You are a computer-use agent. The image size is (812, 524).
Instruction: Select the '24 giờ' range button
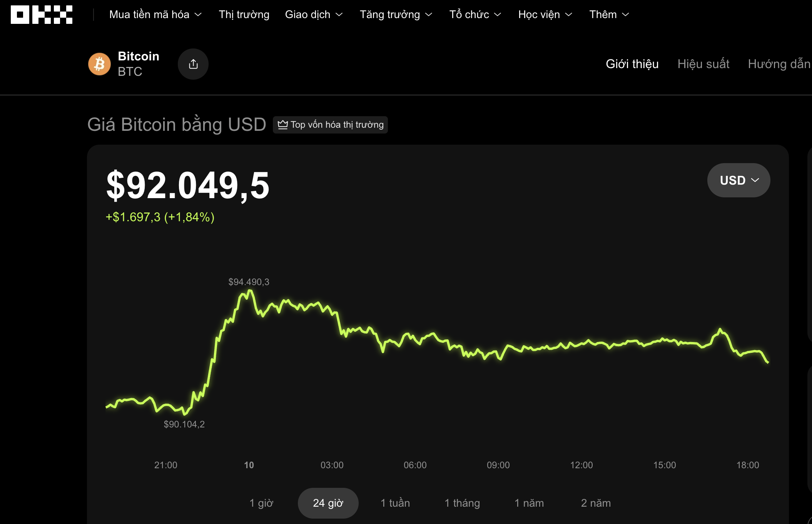[x=328, y=503]
